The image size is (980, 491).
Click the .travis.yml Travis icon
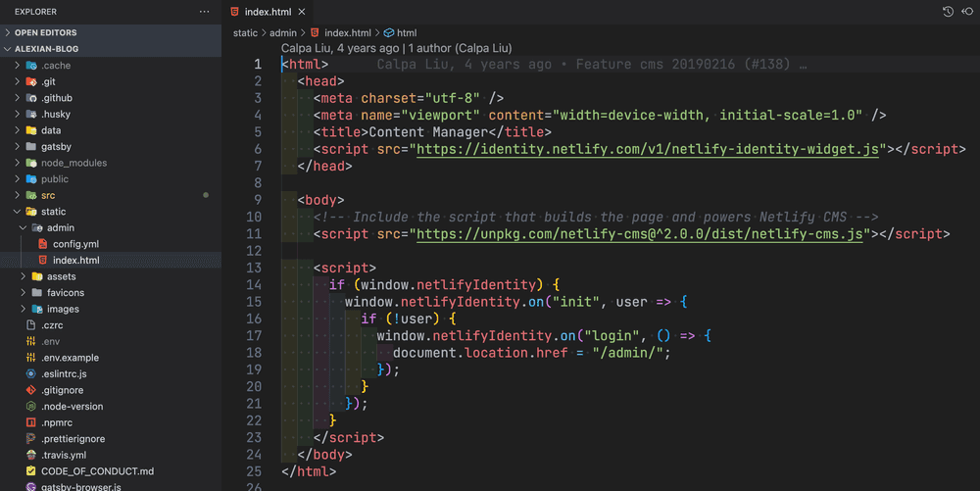(31, 455)
